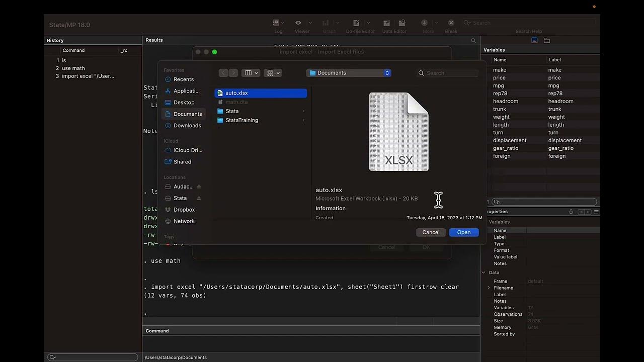This screenshot has height=362, width=644.
Task: Select iCloud Drive in the sidebar
Action: pos(183,150)
